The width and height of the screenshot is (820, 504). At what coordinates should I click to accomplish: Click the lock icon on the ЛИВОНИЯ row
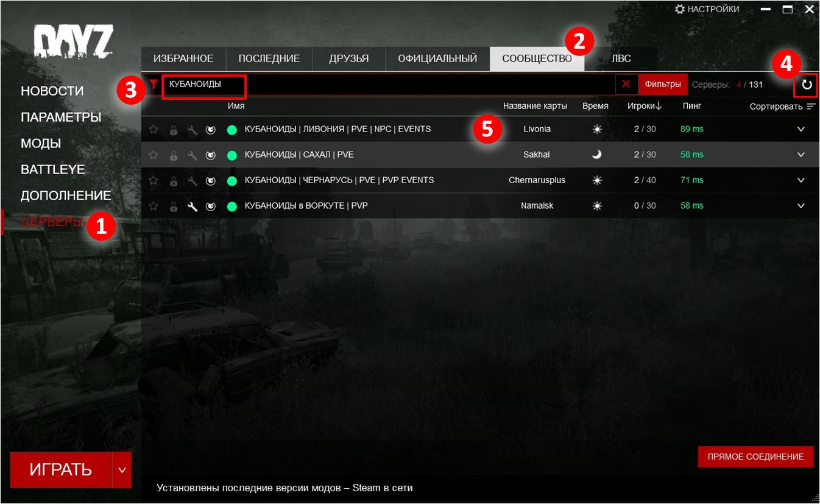click(174, 129)
